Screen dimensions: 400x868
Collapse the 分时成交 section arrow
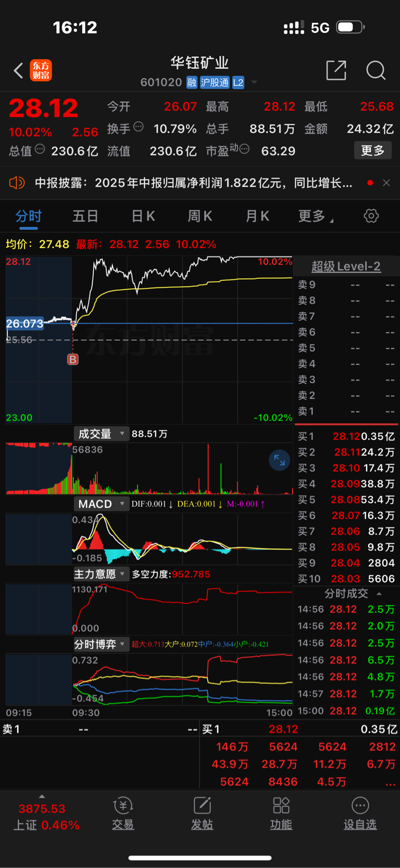[379, 594]
